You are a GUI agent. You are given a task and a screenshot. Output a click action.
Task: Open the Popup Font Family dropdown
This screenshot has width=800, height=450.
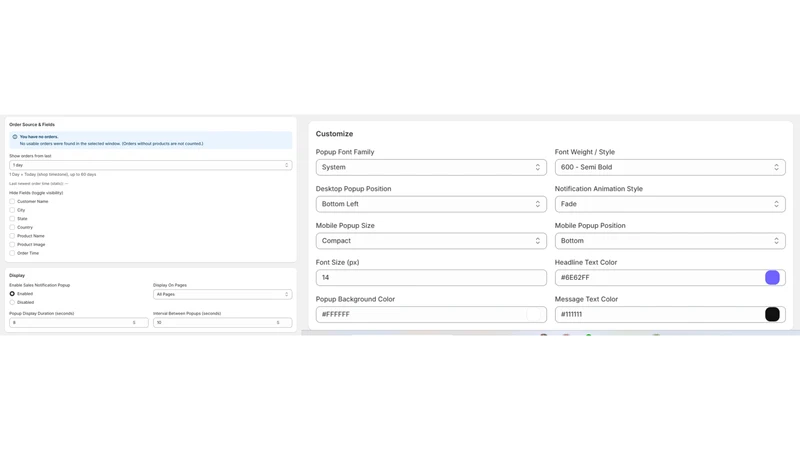click(431, 167)
